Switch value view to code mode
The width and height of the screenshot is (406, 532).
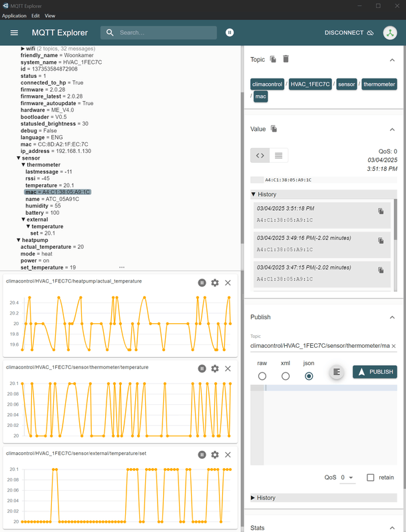point(260,156)
